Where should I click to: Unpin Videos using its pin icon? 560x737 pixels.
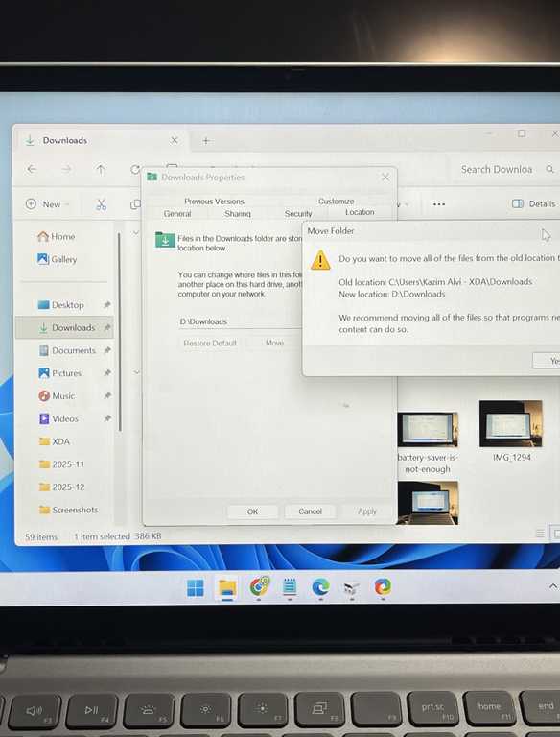click(107, 418)
